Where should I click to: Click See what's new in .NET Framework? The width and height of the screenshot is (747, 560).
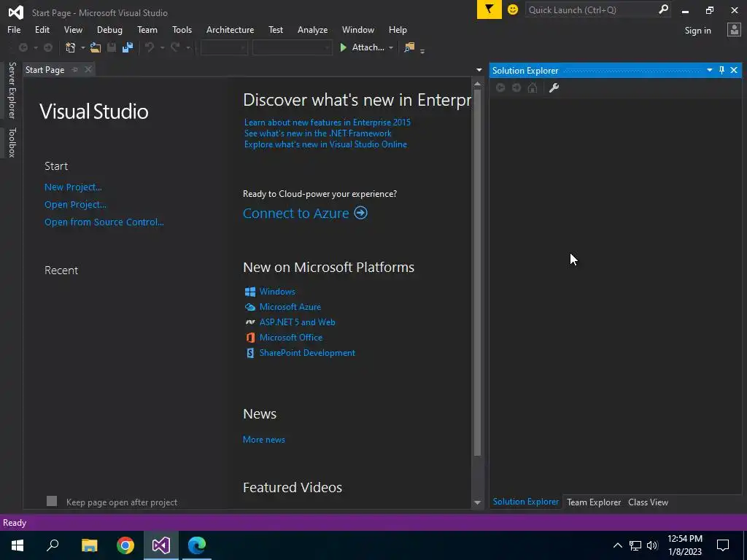point(318,133)
